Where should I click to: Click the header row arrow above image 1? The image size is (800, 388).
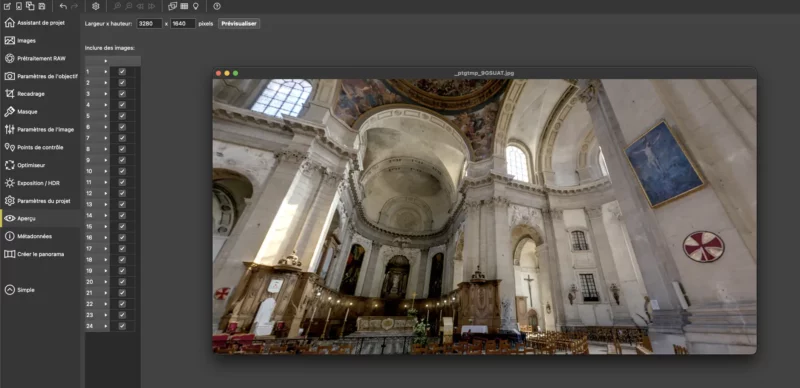pos(106,61)
